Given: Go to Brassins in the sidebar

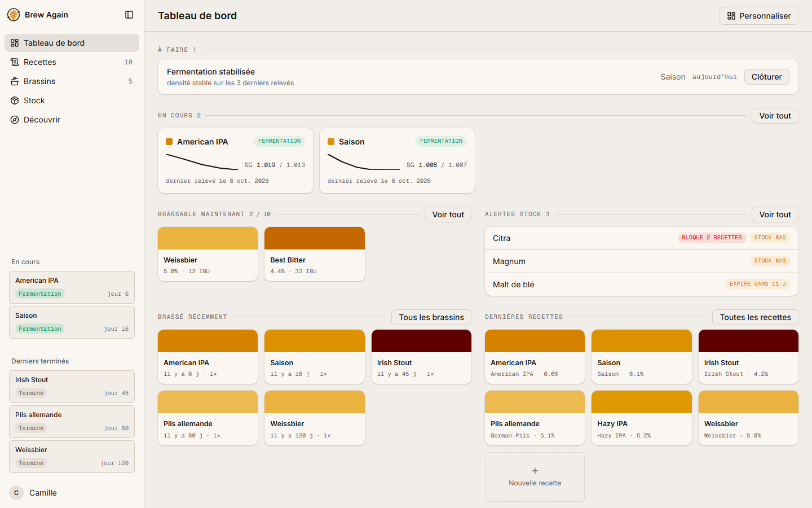Looking at the screenshot, I should pyautogui.click(x=72, y=81).
